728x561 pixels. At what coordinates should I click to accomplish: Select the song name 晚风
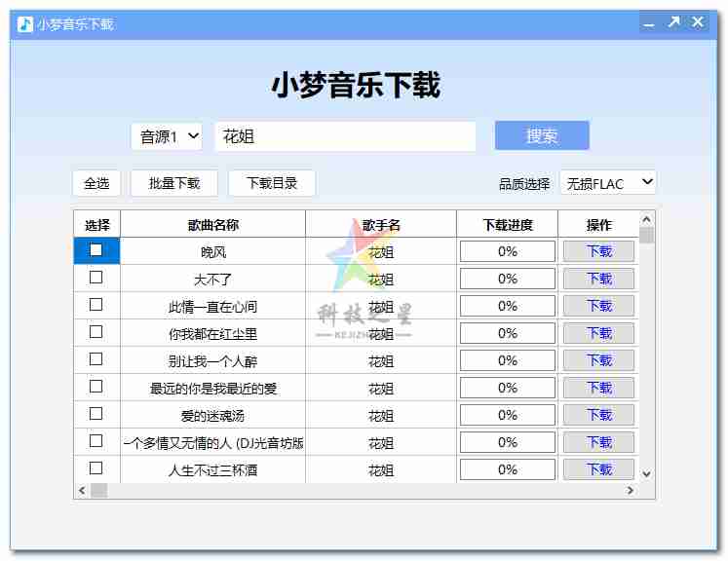point(213,252)
